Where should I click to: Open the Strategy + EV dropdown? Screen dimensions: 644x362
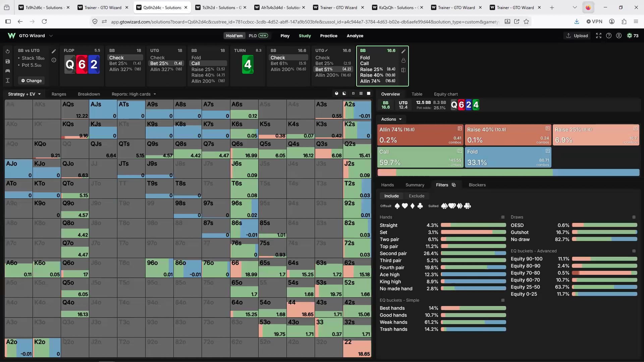[x=24, y=94]
